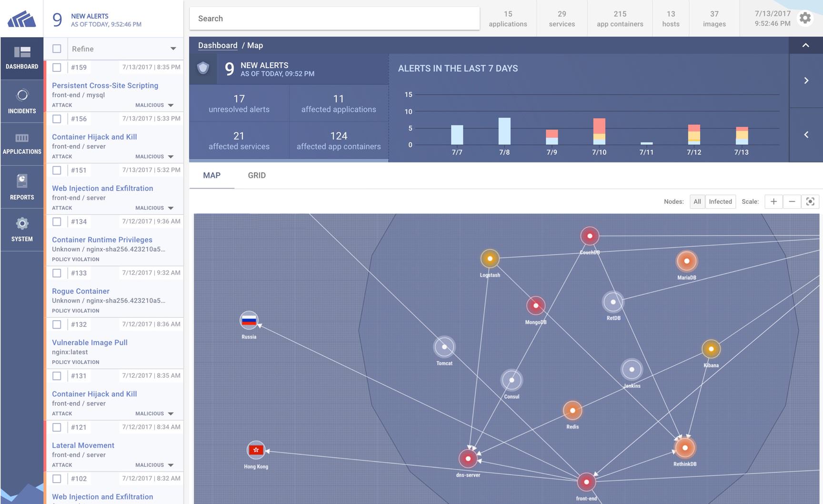
Task: Open Container Runtime Privileges alert
Action: (102, 240)
